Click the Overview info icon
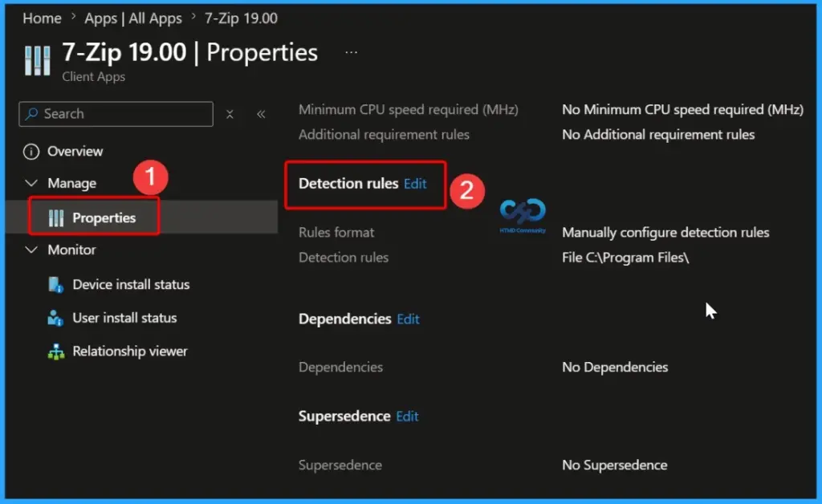 click(31, 152)
